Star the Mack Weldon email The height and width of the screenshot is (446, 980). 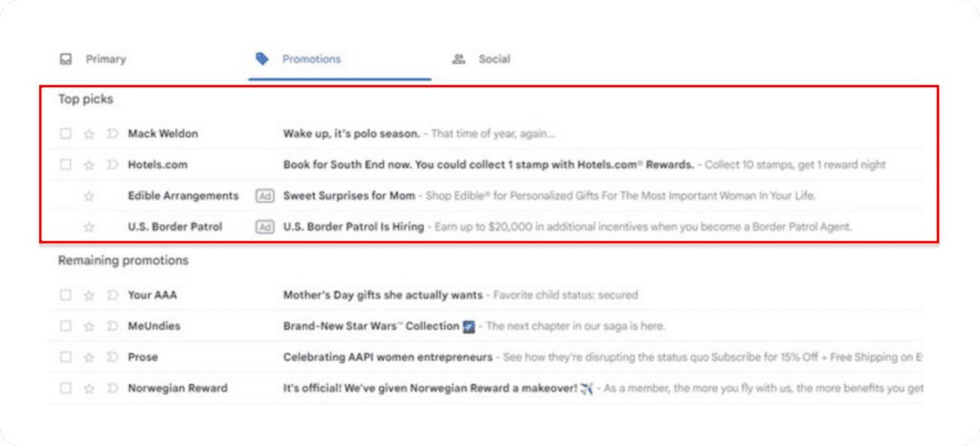pyautogui.click(x=89, y=134)
